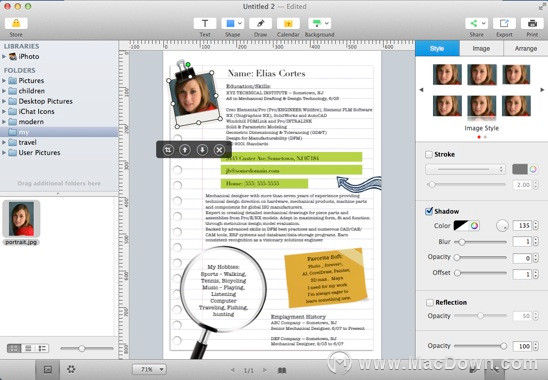Expand the travel folder

[4, 142]
